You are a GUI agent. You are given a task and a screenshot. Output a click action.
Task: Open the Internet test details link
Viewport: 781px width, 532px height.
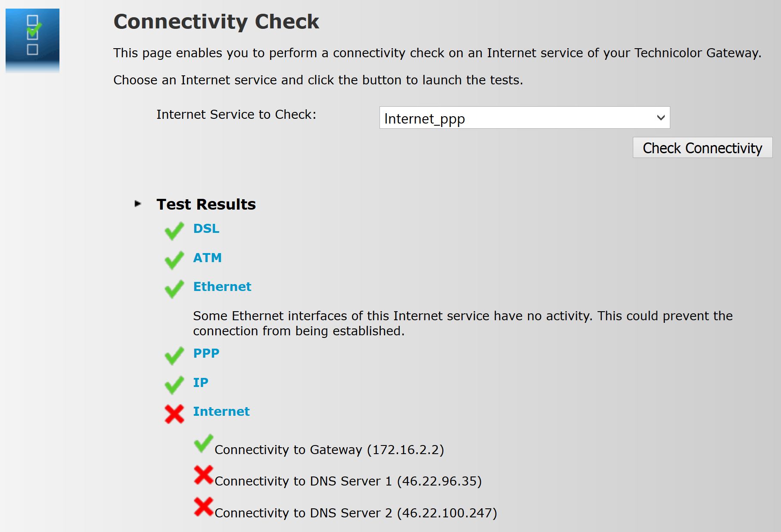(221, 411)
